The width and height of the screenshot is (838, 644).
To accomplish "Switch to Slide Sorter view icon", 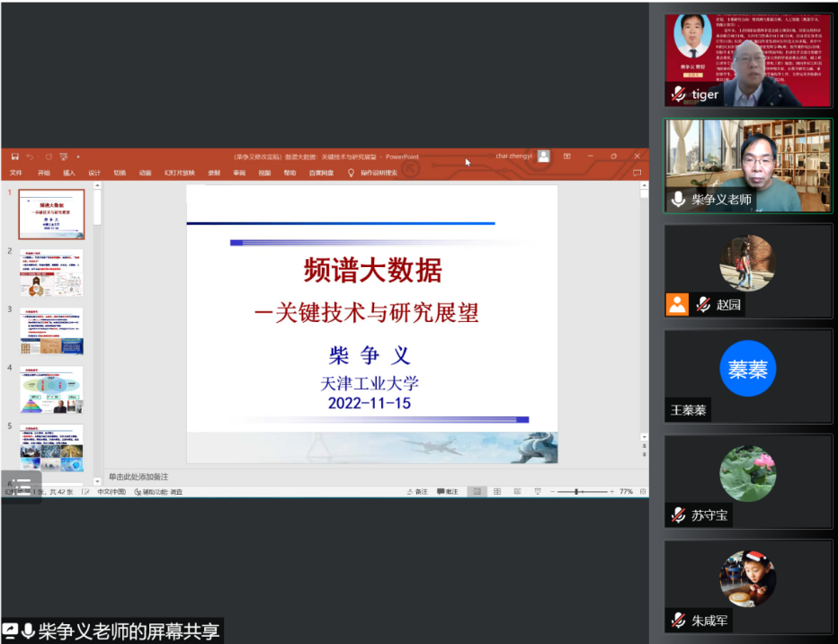I will click(x=497, y=492).
